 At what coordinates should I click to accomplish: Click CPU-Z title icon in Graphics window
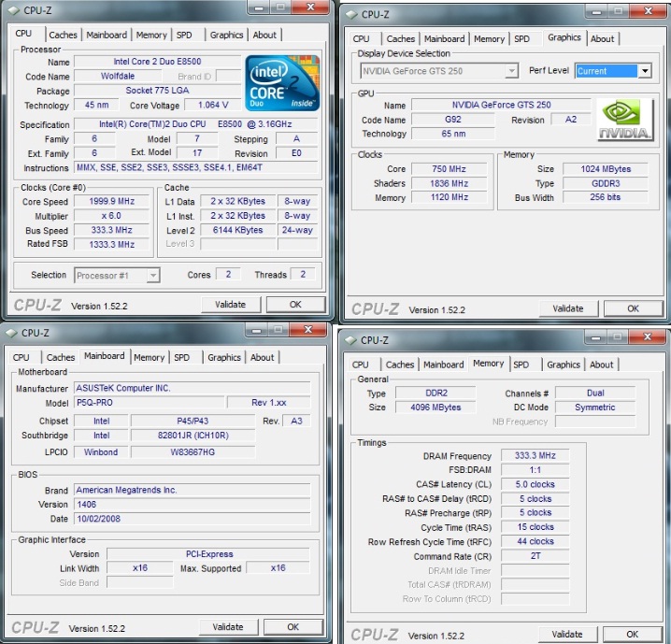[x=351, y=14]
